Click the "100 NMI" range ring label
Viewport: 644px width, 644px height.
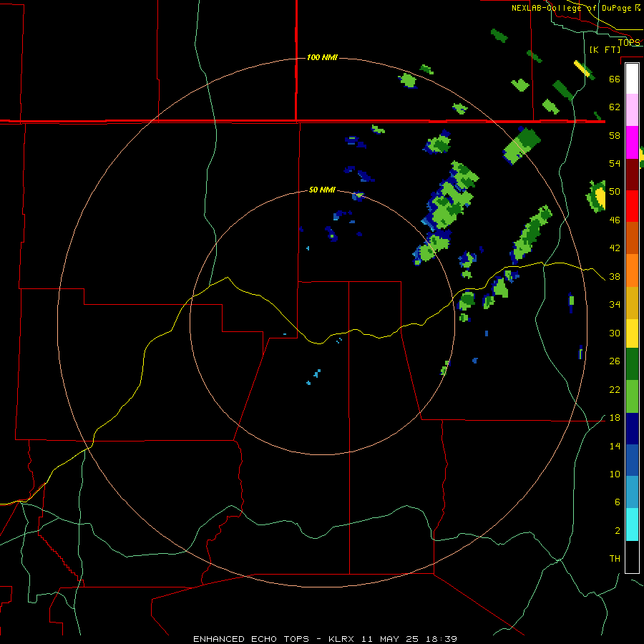322,57
